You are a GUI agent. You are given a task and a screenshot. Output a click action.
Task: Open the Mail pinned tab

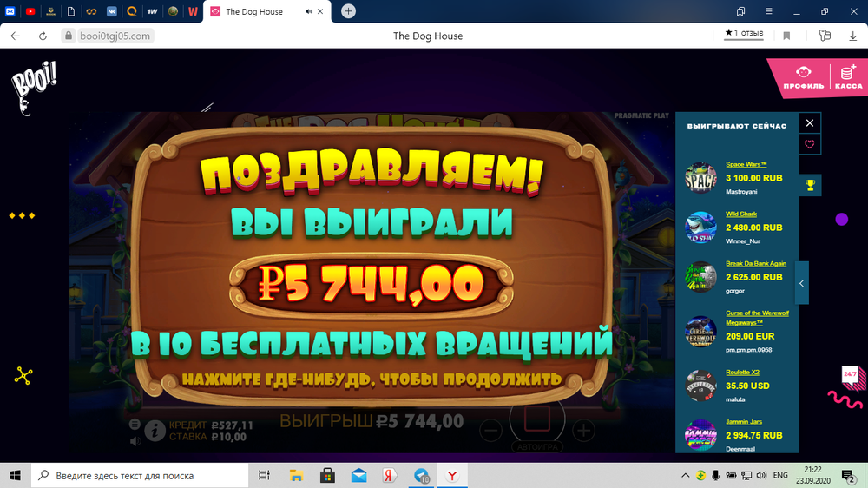[10, 11]
